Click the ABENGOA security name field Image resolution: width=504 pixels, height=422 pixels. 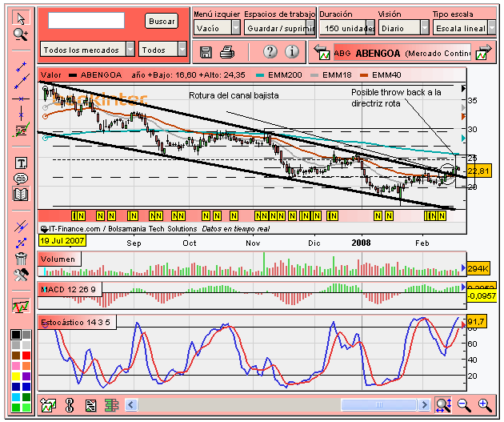tap(402, 53)
